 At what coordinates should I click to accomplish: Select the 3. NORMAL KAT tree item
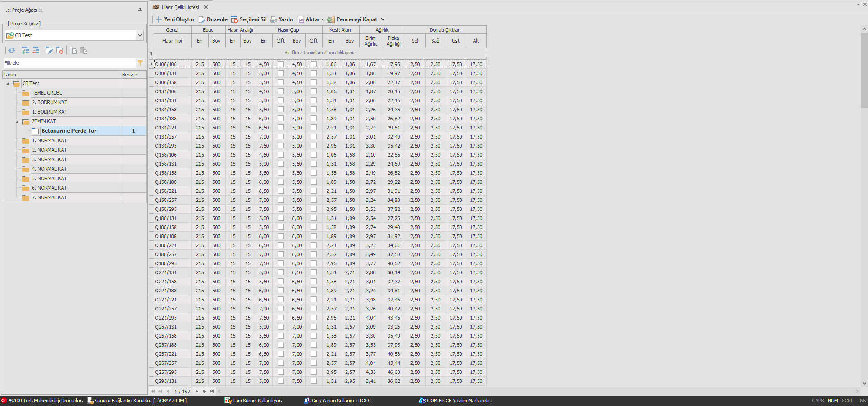click(x=49, y=159)
